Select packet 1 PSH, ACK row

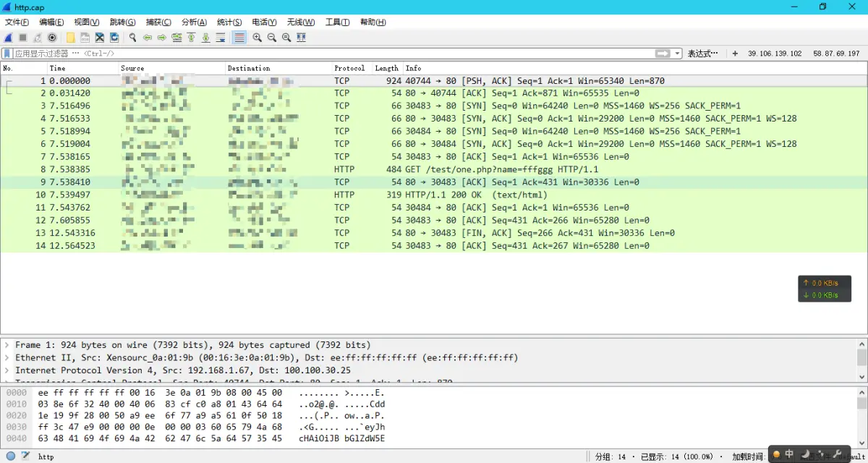(434, 81)
